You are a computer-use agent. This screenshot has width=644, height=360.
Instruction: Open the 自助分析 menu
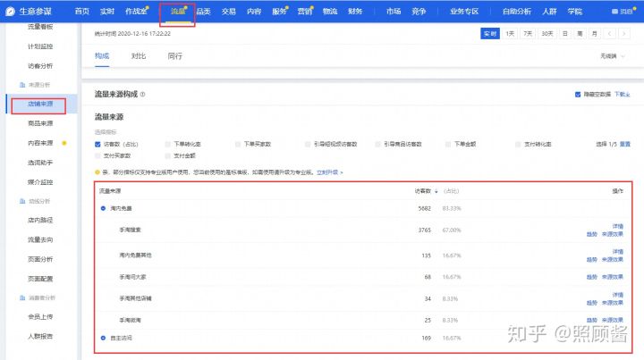517,12
